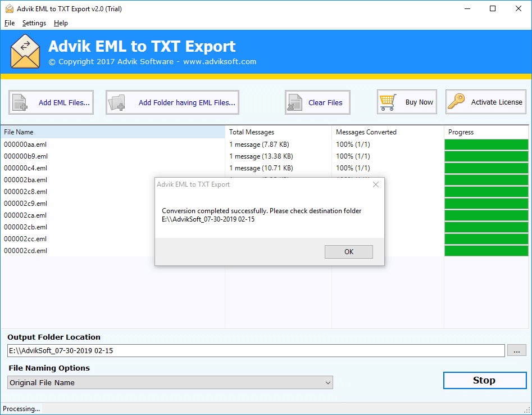The width and height of the screenshot is (532, 415).
Task: Click the Activate License key icon
Action: 456,102
